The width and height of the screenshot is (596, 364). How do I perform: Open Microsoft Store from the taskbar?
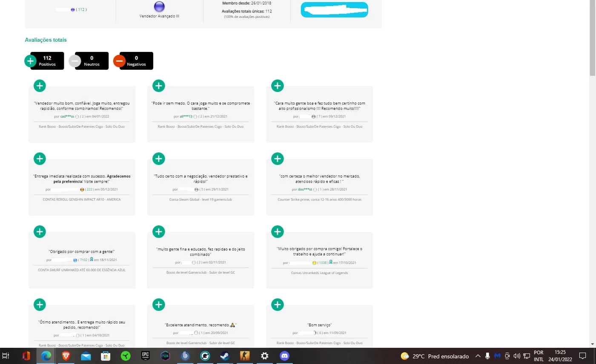(106, 356)
